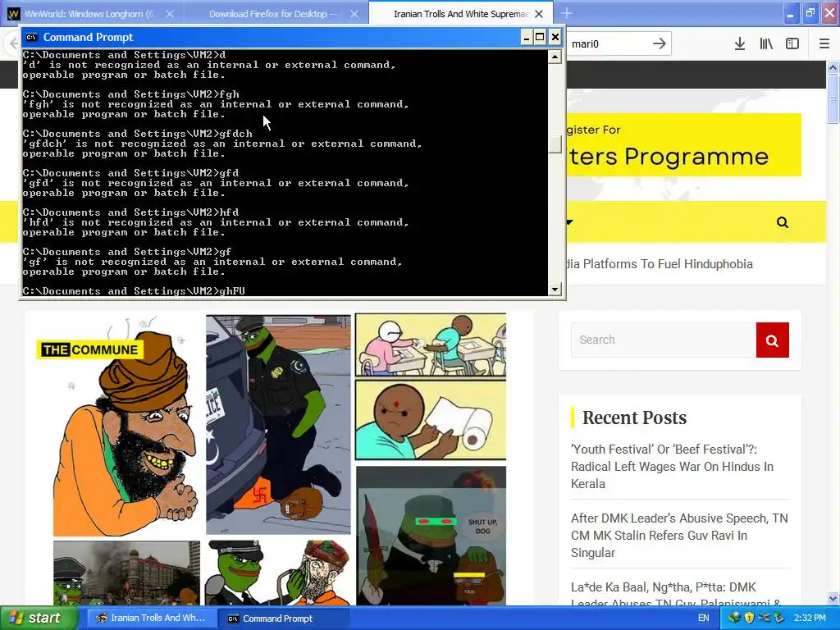This screenshot has width=840, height=630.
Task: Click the 2:32 PM taskbar clock
Action: click(810, 619)
